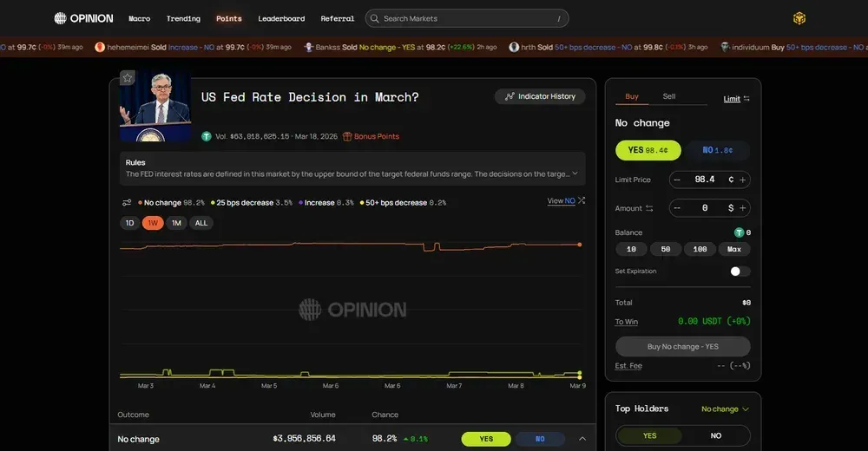Click the individuum avatar in ticker
The image size is (868, 451).
coord(725,47)
